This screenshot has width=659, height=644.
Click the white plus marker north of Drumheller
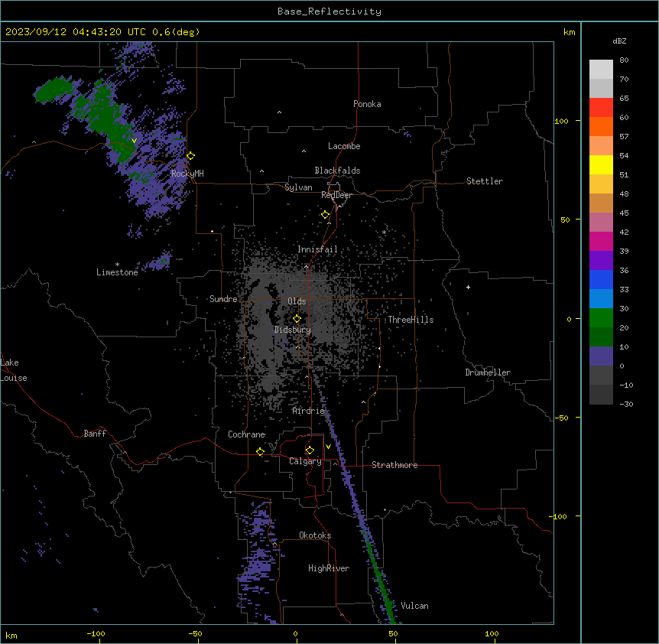[468, 287]
